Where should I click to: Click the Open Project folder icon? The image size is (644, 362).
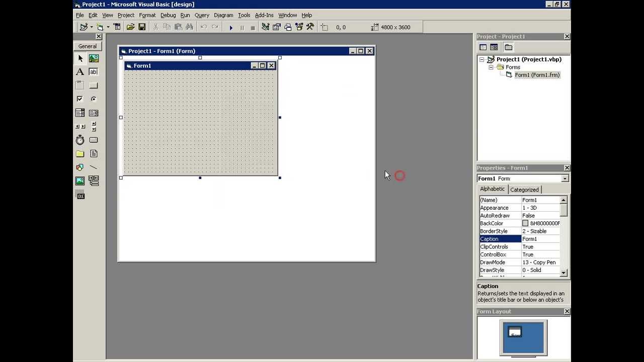(x=131, y=27)
